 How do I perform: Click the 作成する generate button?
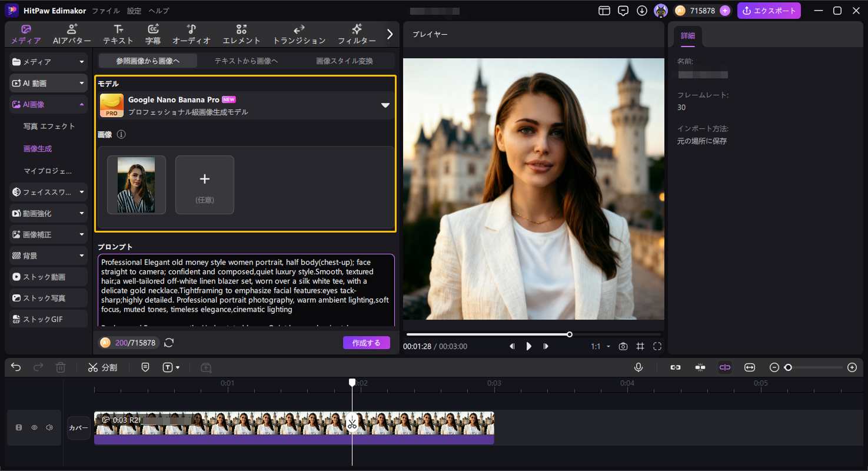[366, 343]
